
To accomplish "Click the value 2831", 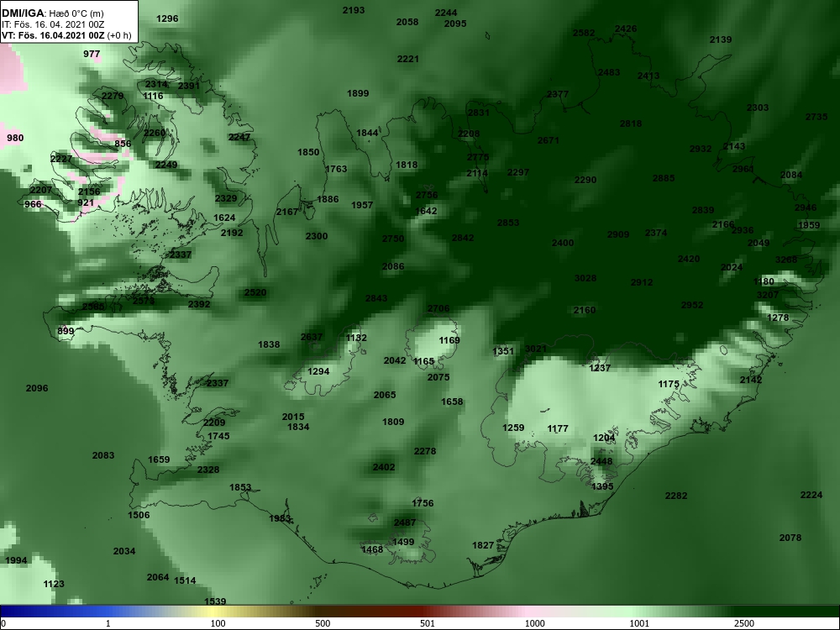I will click(x=479, y=113).
